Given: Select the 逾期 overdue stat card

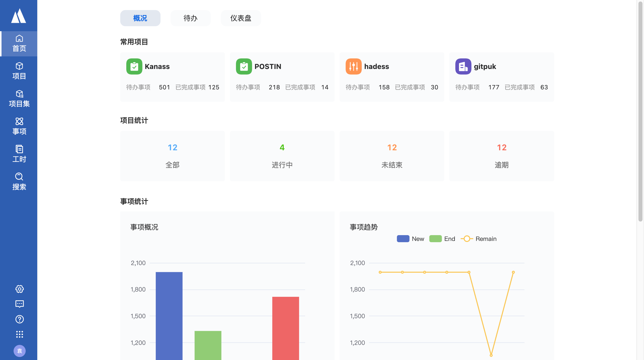Looking at the screenshot, I should (502, 156).
